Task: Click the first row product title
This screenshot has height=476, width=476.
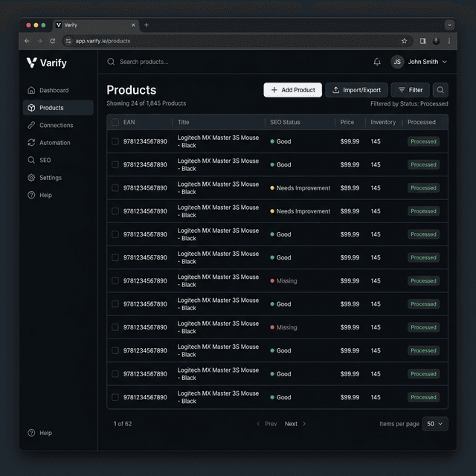Action: point(218,141)
